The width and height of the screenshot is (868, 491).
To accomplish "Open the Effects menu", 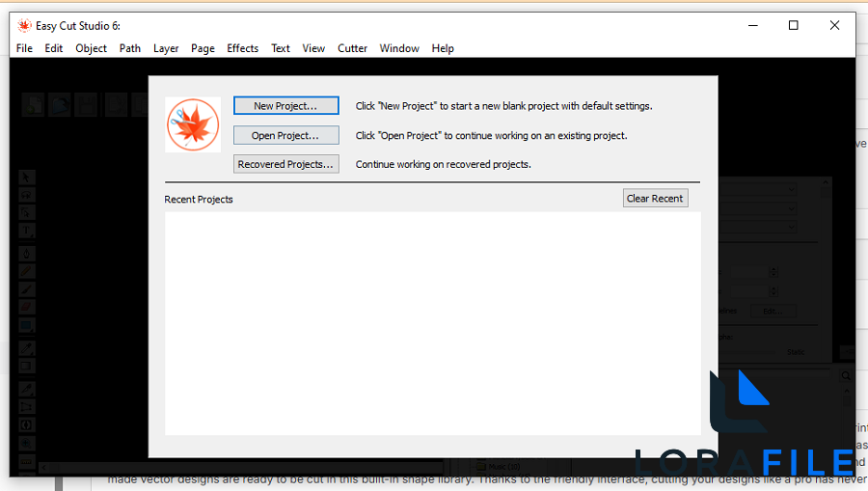I will [x=242, y=48].
